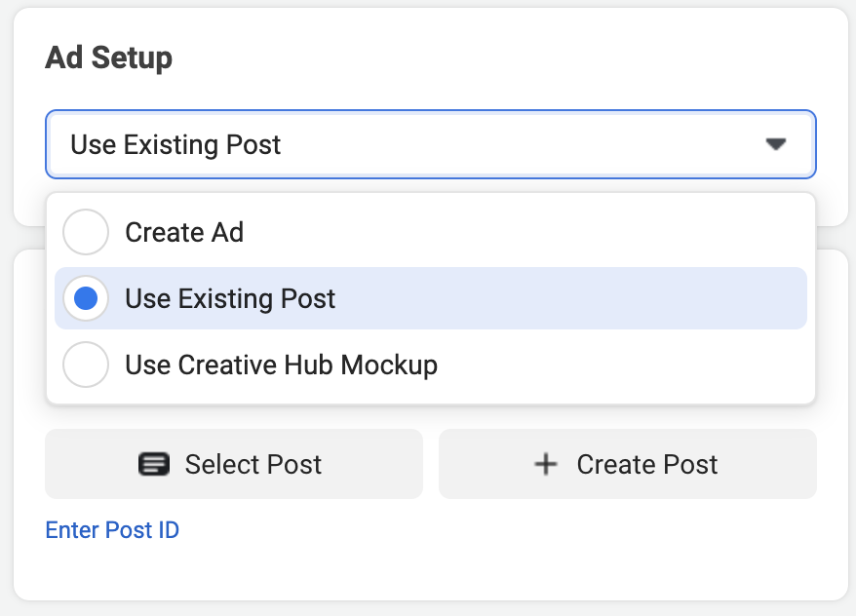
Task: Pick the highlighted Use Existing Post menu label
Action: click(230, 299)
